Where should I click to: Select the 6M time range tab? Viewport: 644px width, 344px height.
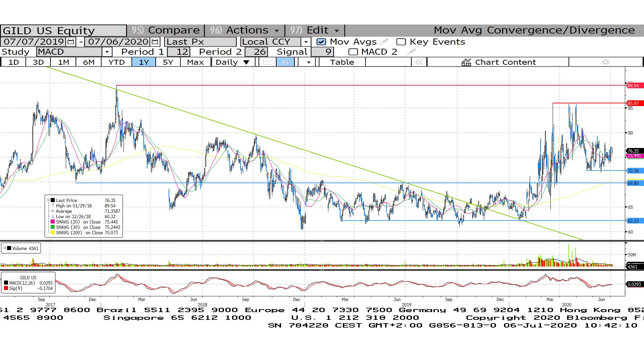click(89, 62)
